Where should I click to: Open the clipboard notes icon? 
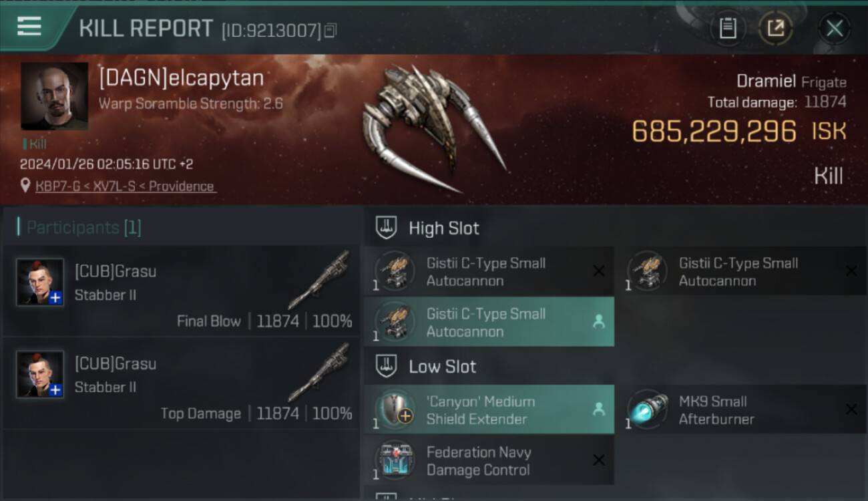pos(728,28)
